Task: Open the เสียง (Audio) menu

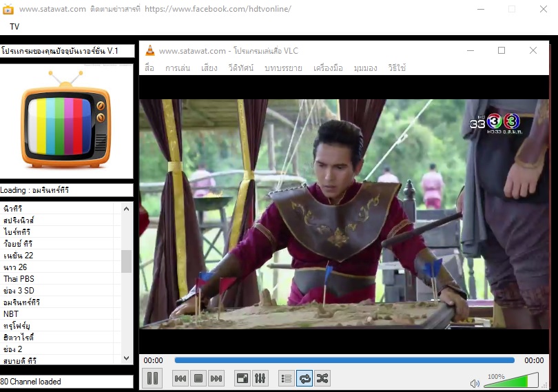Action: [209, 68]
